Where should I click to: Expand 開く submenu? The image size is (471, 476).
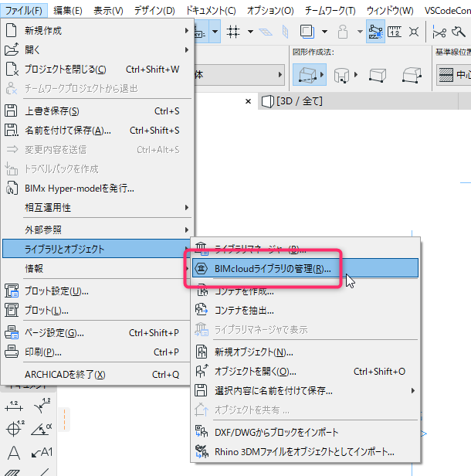click(97, 49)
